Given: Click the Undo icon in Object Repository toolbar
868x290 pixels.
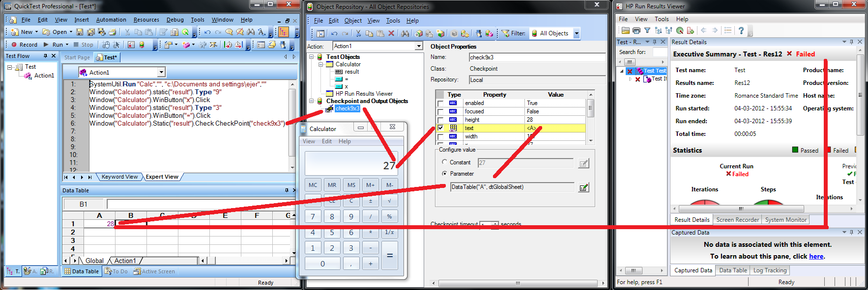Looking at the screenshot, I should [334, 33].
